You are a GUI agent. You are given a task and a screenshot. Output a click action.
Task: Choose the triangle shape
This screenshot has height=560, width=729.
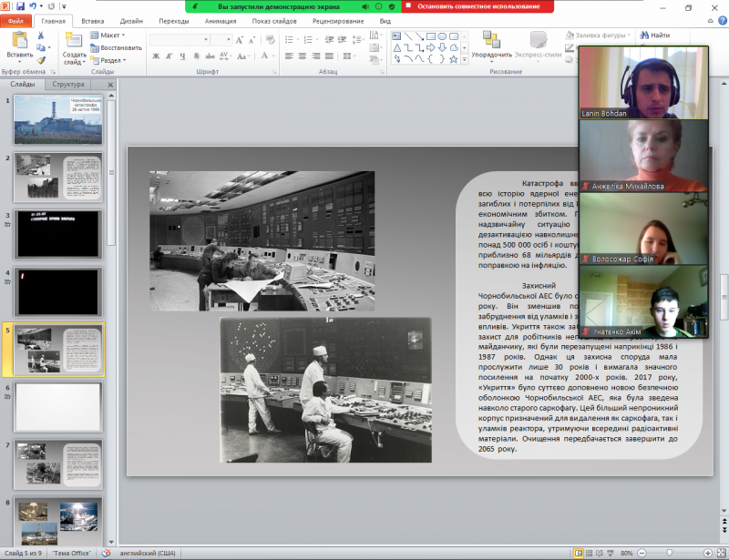pyautogui.click(x=396, y=47)
